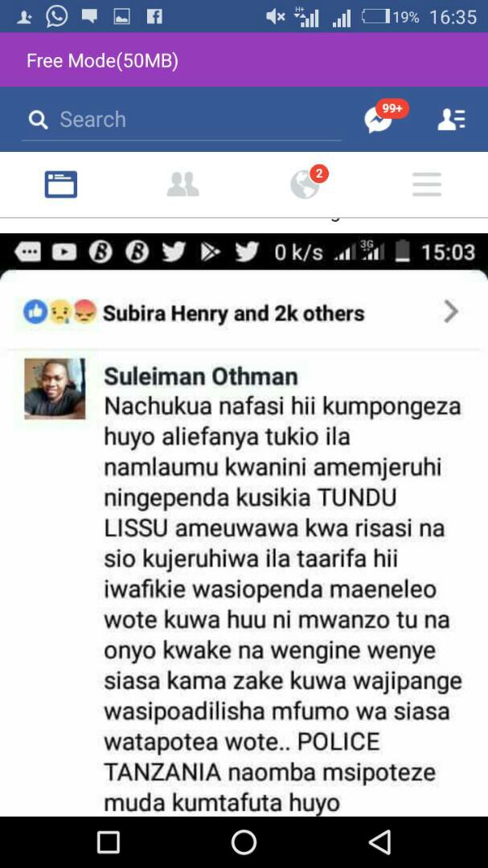
Task: Switch to the Friends tab
Action: click(x=182, y=184)
